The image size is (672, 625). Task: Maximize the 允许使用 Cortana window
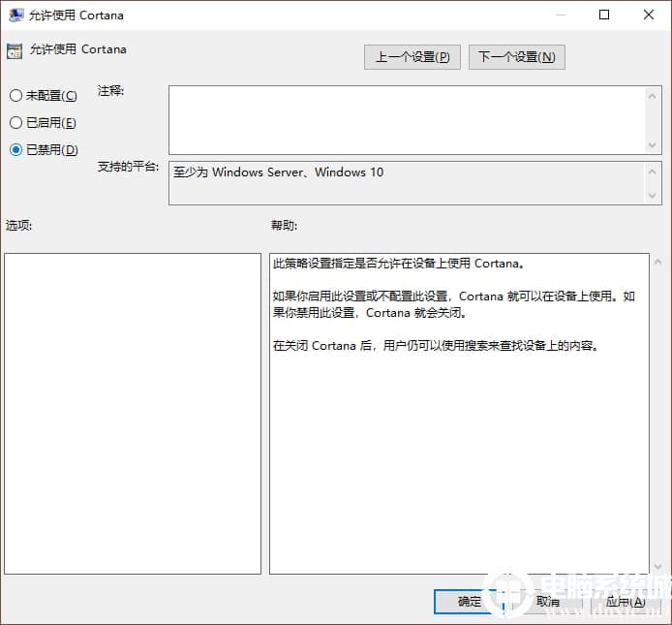(604, 15)
